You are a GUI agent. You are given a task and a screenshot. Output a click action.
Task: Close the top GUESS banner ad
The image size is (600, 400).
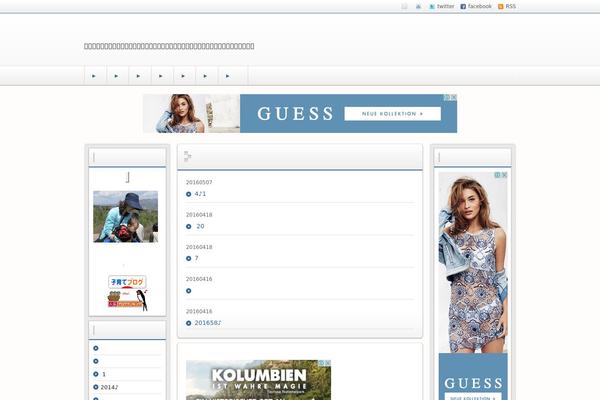click(x=453, y=98)
